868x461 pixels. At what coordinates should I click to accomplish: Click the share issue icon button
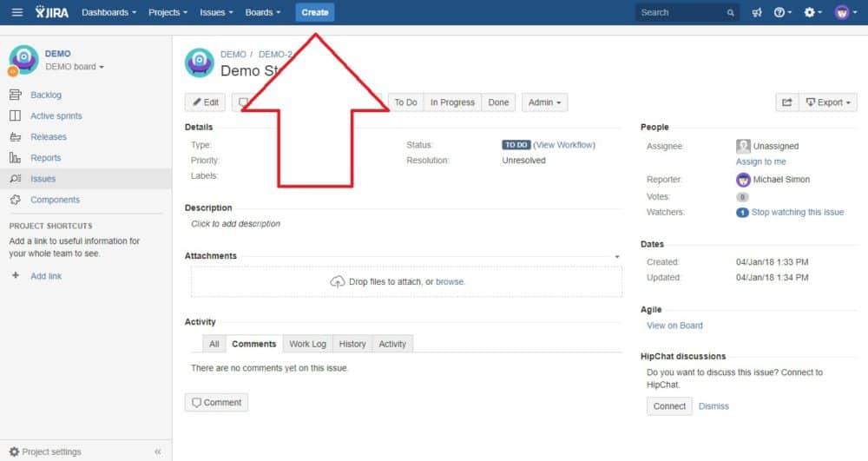tap(787, 102)
